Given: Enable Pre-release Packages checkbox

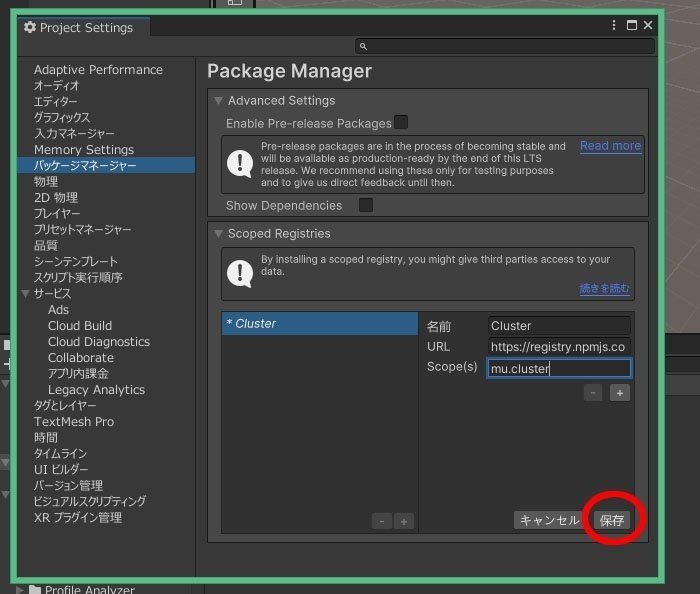Looking at the screenshot, I should pos(401,122).
